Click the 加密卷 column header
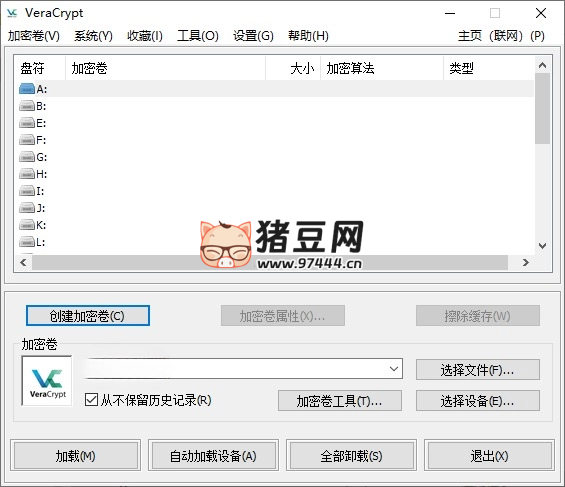This screenshot has height=487, width=565. coord(165,68)
